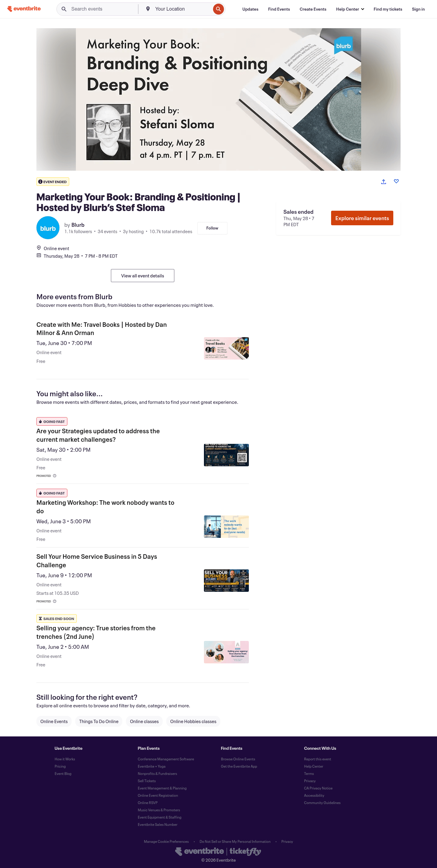Click the Things To Do Online chip

point(99,722)
